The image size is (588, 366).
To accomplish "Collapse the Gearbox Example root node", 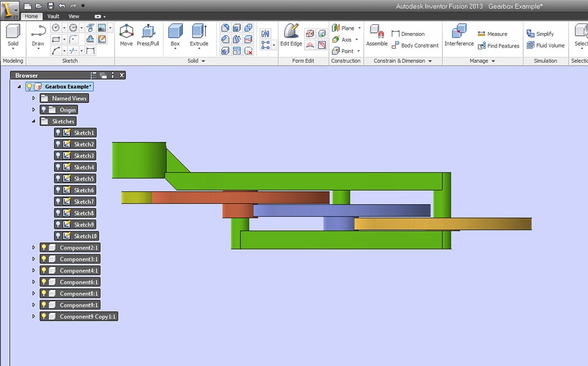I will tap(19, 86).
